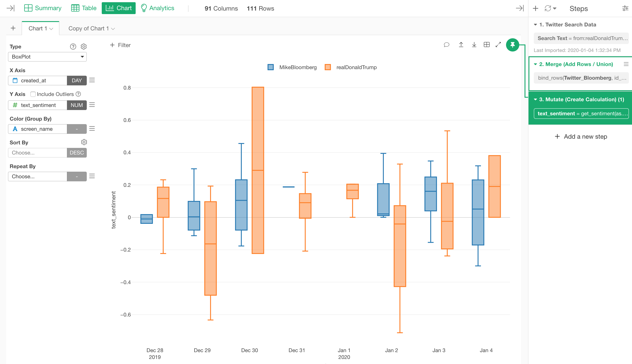This screenshot has width=632, height=364.
Task: Switch to the Copy of Chart 1 tab
Action: coord(89,28)
